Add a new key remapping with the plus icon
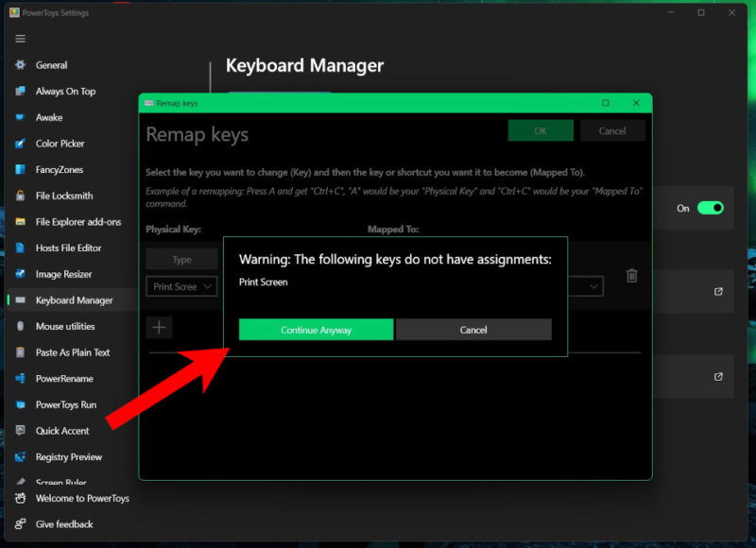This screenshot has width=756, height=548. pyautogui.click(x=159, y=327)
